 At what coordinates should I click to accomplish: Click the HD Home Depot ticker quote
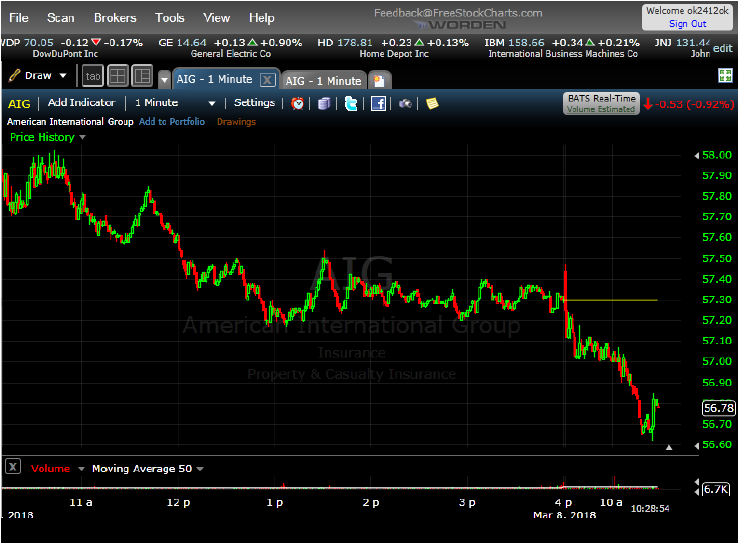pyautogui.click(x=393, y=48)
